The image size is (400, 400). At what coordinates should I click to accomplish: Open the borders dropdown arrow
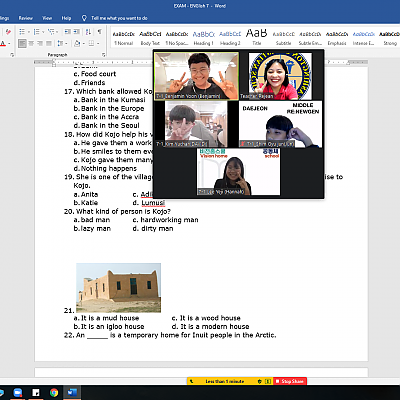(99, 44)
